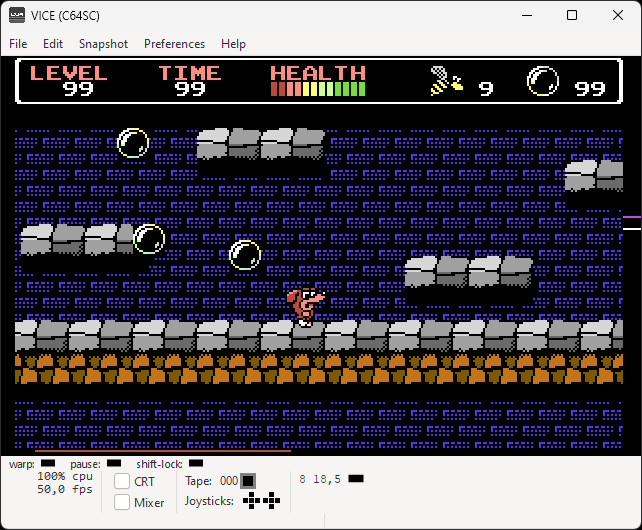Open the Edit menu
The height and width of the screenshot is (530, 642).
(53, 44)
